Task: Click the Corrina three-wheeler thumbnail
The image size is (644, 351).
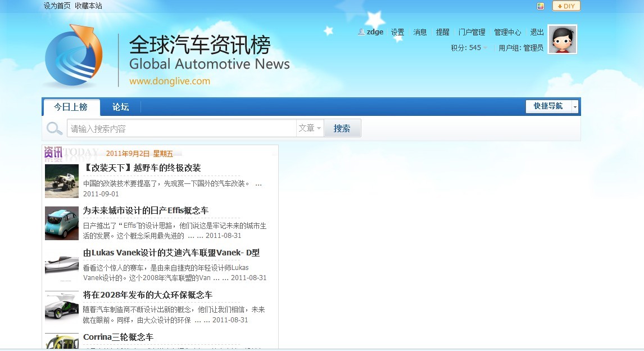Action: click(x=62, y=341)
